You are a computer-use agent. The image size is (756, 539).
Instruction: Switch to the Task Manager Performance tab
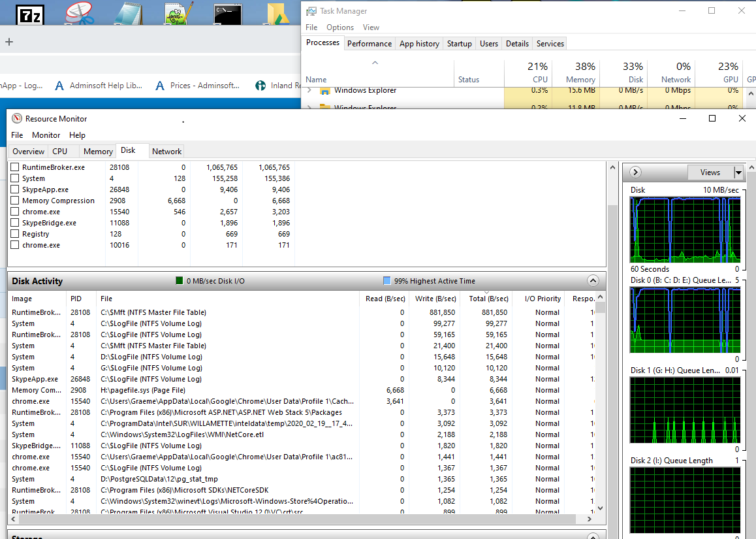[x=370, y=43]
